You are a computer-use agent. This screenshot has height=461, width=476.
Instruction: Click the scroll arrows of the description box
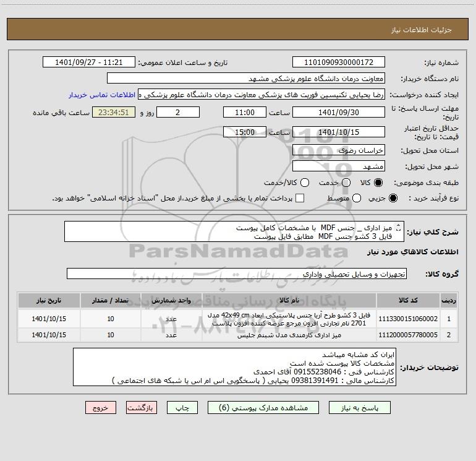(x=399, y=227)
